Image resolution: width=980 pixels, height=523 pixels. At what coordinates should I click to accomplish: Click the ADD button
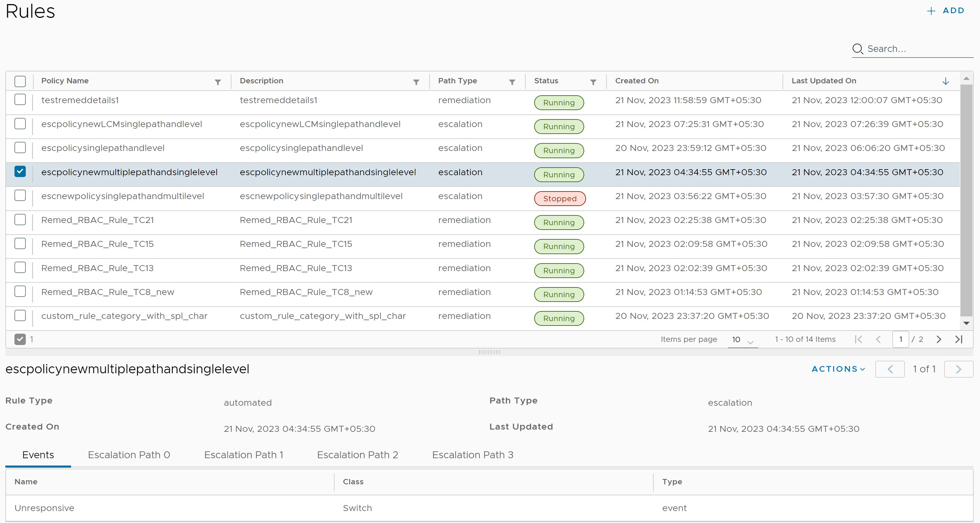(945, 11)
